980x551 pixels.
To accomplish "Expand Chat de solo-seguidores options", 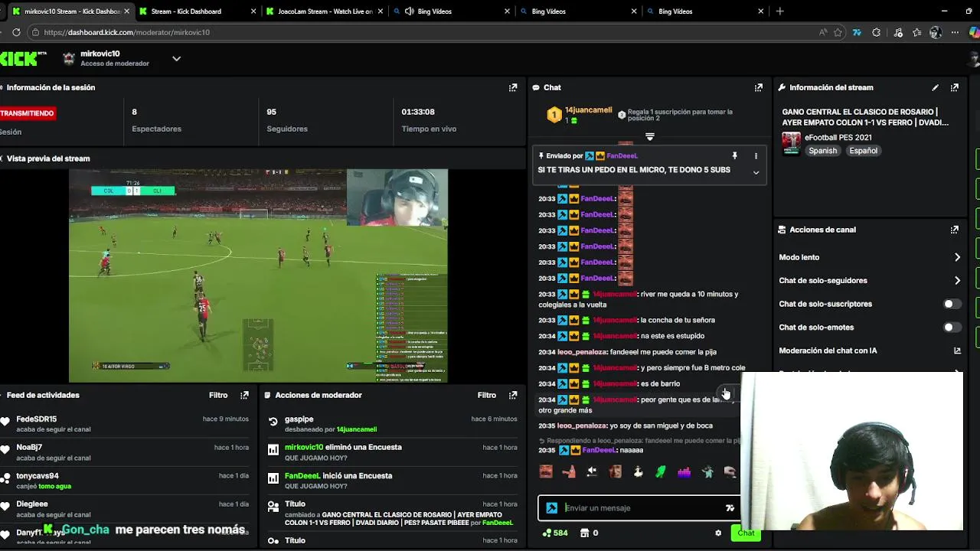I will tap(957, 281).
